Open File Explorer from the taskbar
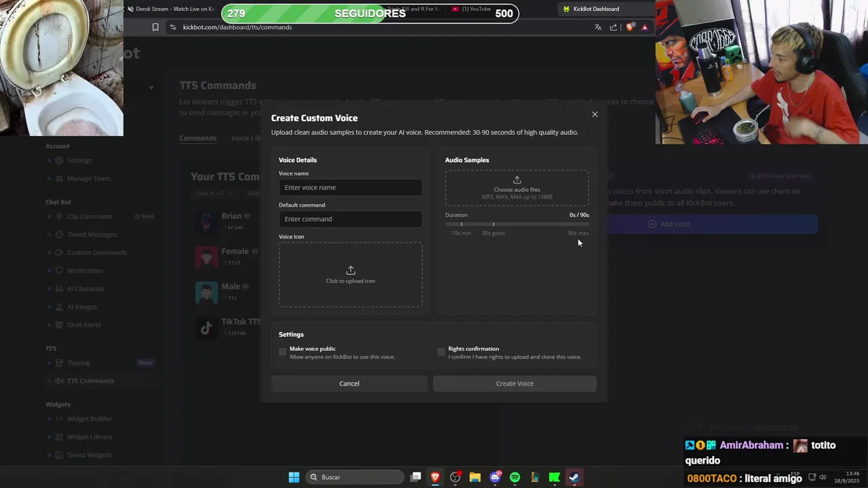The height and width of the screenshot is (488, 868). coord(475,477)
